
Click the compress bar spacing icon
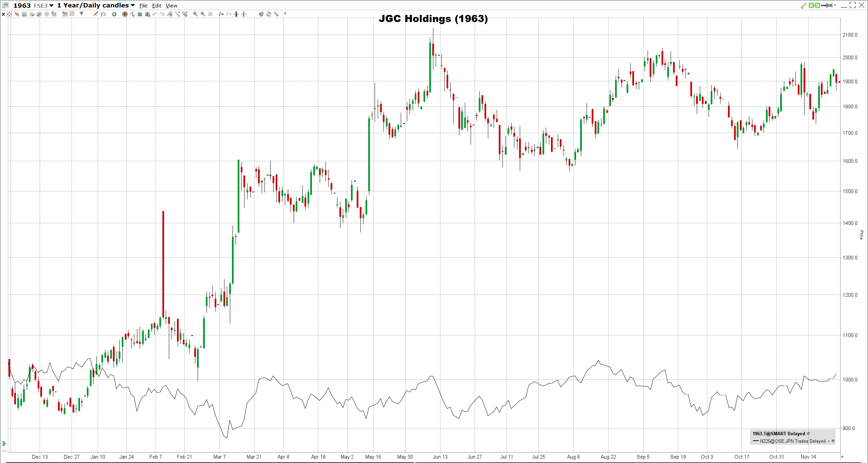coord(244,14)
